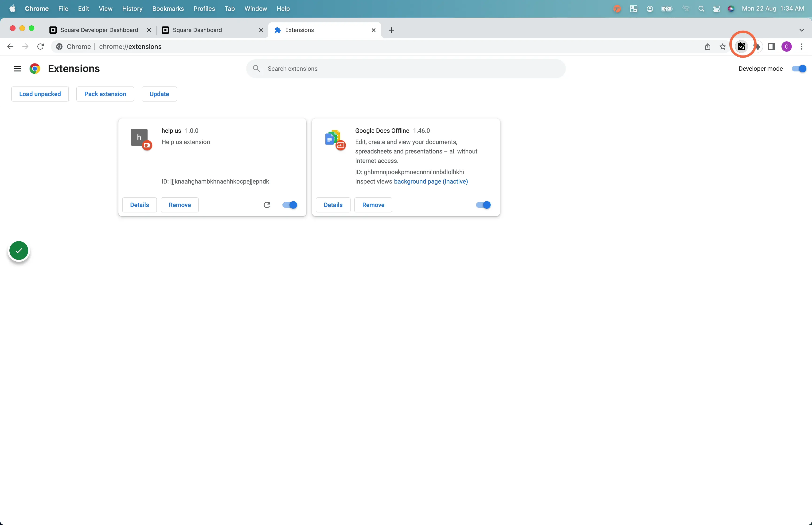Go back to the previous page
This screenshot has height=525, width=812.
(x=10, y=47)
